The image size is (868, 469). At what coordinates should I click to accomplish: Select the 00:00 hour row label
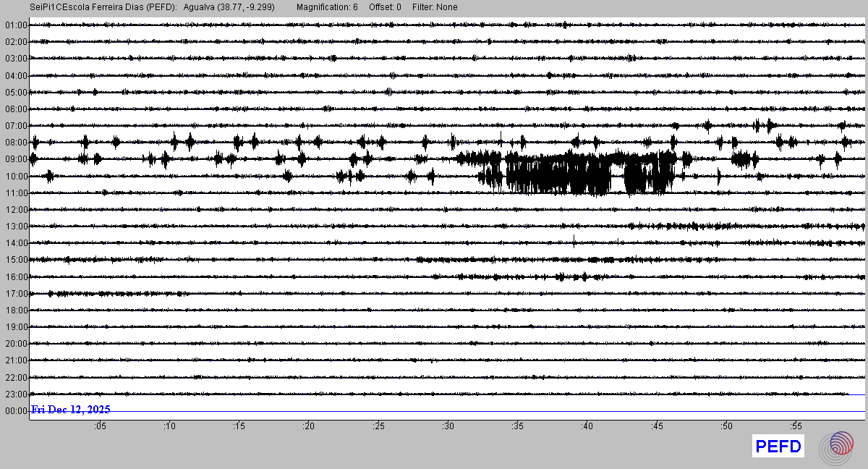coord(15,411)
